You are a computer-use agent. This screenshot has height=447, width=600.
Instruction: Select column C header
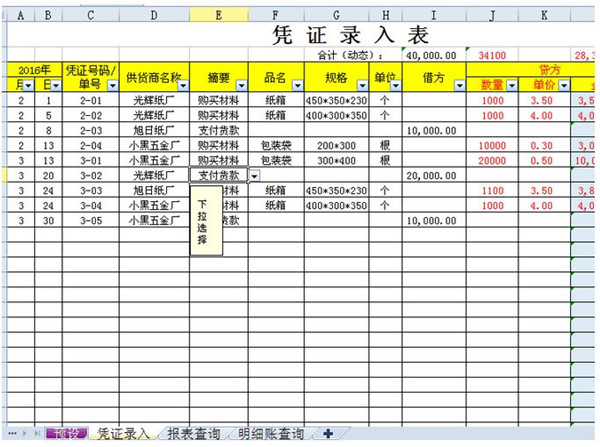coord(91,15)
